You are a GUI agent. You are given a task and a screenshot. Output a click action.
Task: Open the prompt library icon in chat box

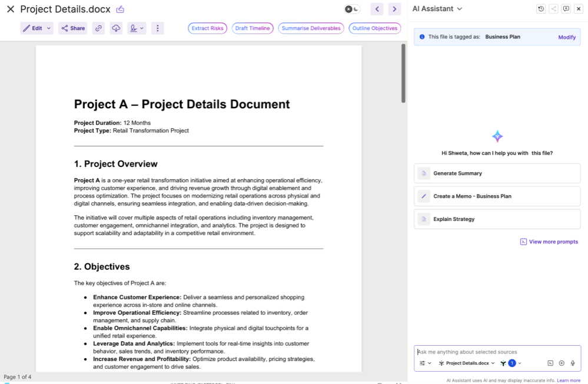point(550,363)
